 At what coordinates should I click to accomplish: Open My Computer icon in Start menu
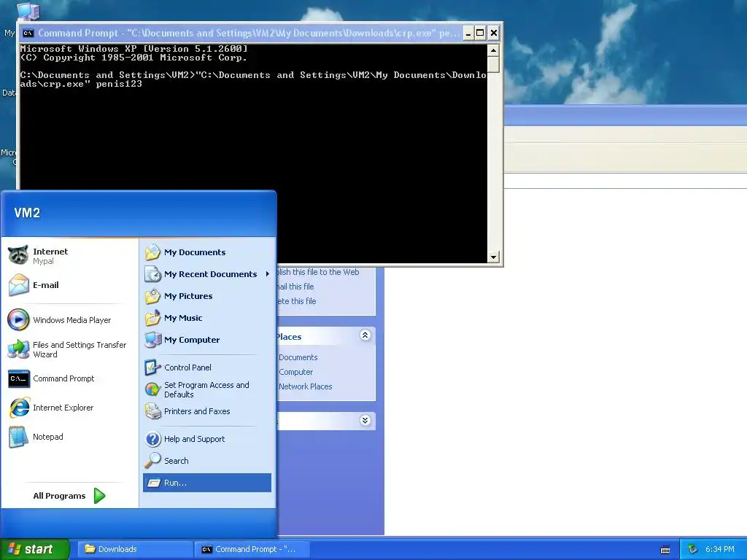click(x=153, y=340)
